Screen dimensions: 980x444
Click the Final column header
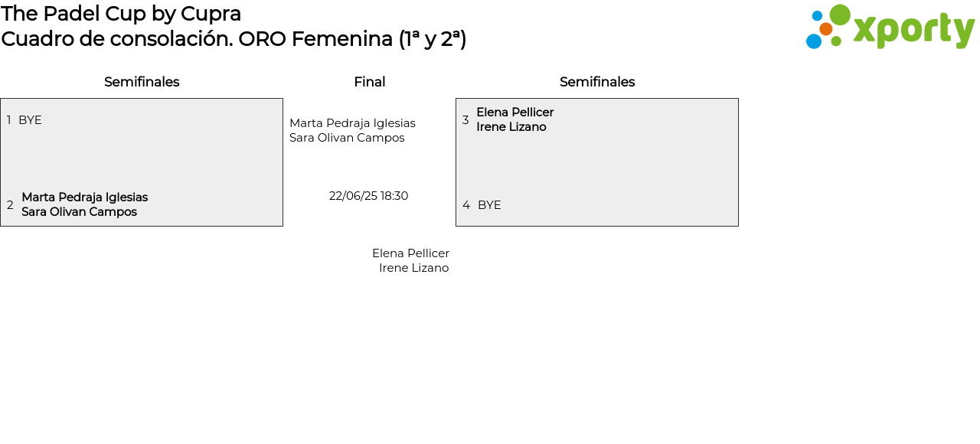click(369, 82)
